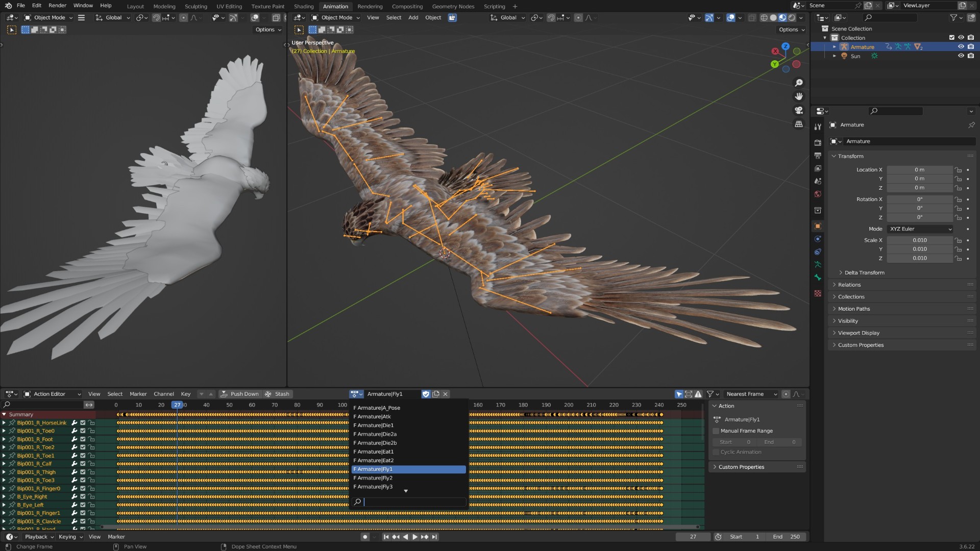980x551 pixels.
Task: Open the Armature data properties tab icon
Action: click(x=818, y=264)
